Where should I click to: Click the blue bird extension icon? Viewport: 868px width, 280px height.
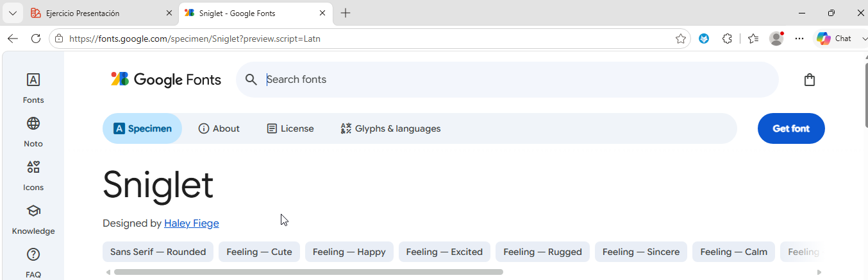[704, 39]
